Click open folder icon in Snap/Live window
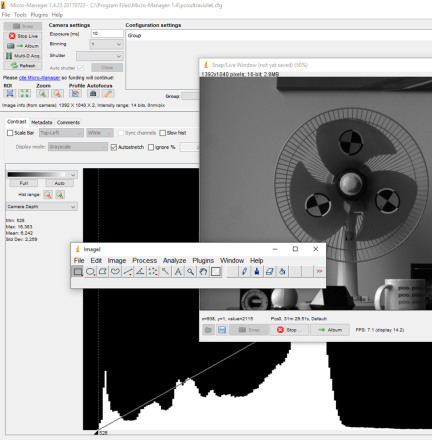 click(x=208, y=330)
